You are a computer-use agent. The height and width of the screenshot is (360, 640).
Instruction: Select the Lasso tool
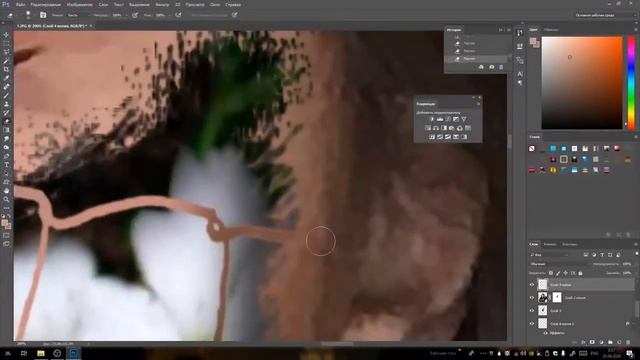[6, 52]
